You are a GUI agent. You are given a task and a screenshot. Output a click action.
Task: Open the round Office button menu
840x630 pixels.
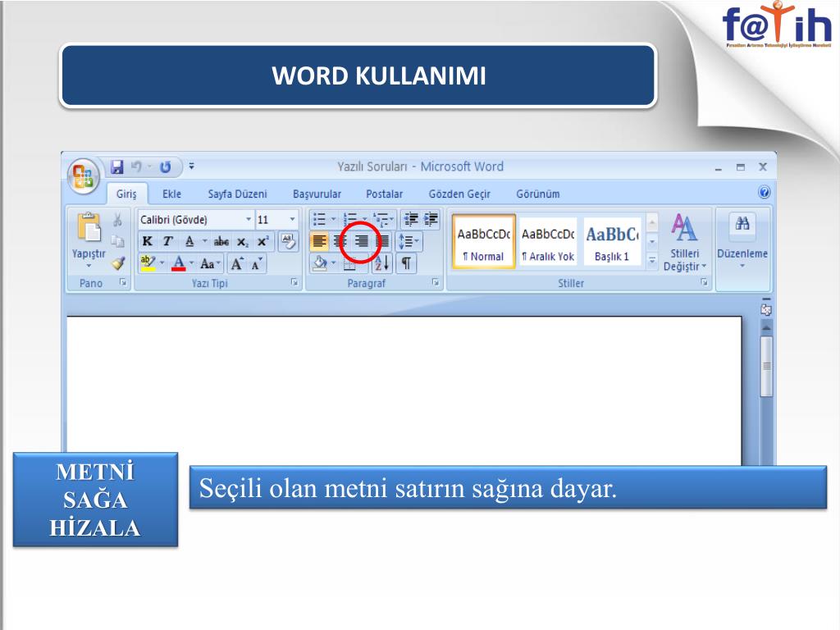pos(83,176)
